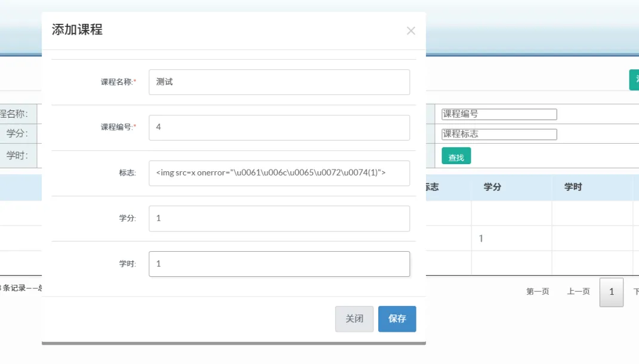The image size is (639, 364).
Task: Click the 学分 label in the dialog
Action: click(x=127, y=218)
